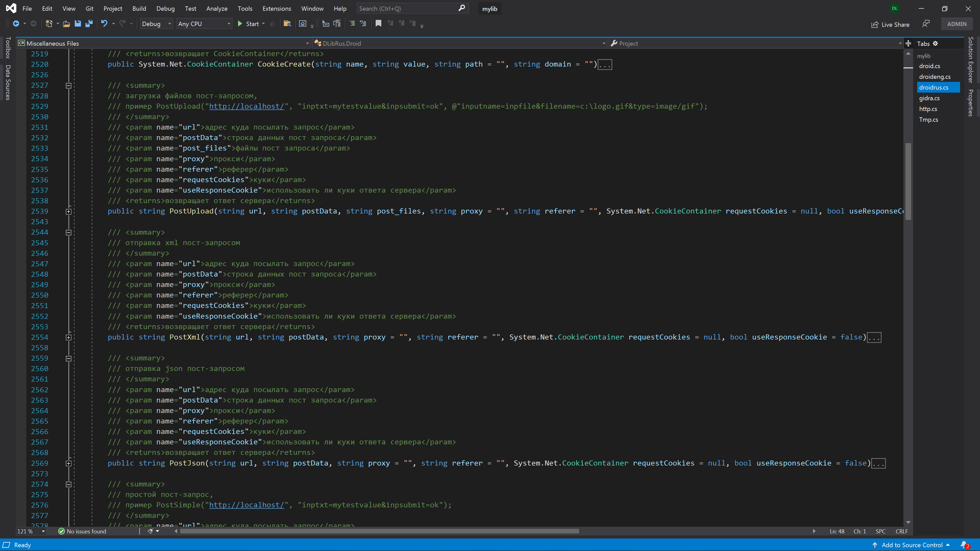The width and height of the screenshot is (980, 551).
Task: Collapse the summary region at line 2527
Action: pyautogui.click(x=68, y=85)
